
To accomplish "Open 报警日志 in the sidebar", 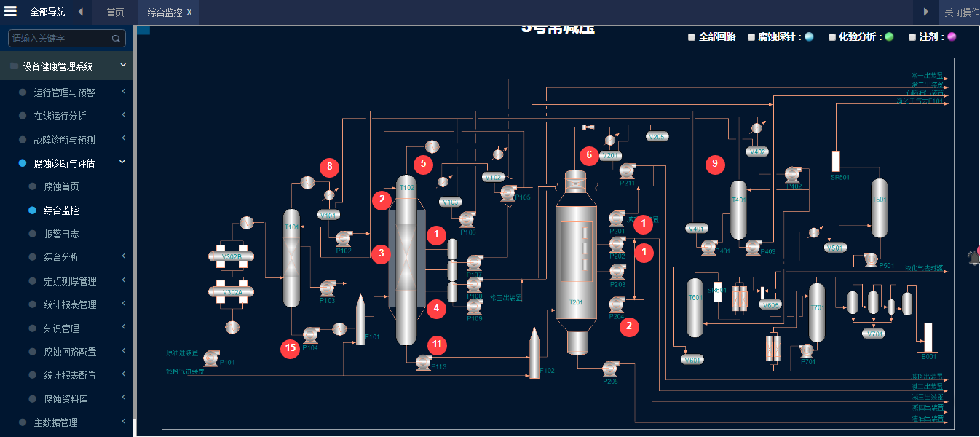I will (x=61, y=234).
